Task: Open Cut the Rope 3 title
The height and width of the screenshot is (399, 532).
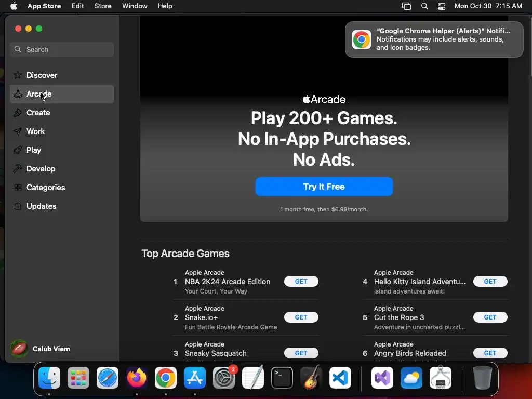Action: tap(399, 317)
